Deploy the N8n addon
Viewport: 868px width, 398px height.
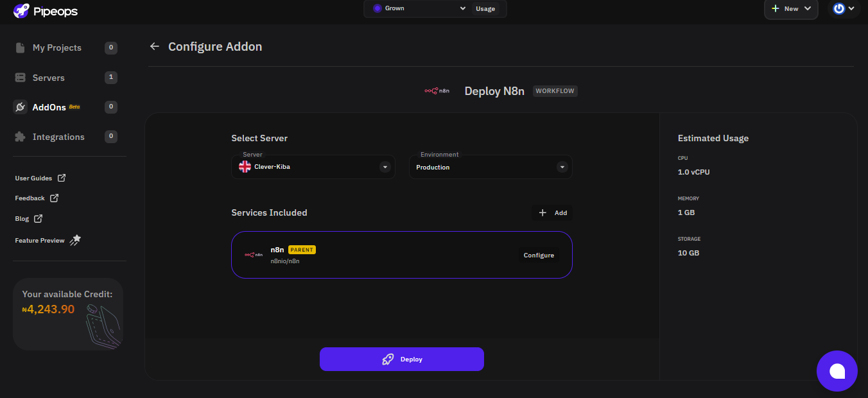402,359
